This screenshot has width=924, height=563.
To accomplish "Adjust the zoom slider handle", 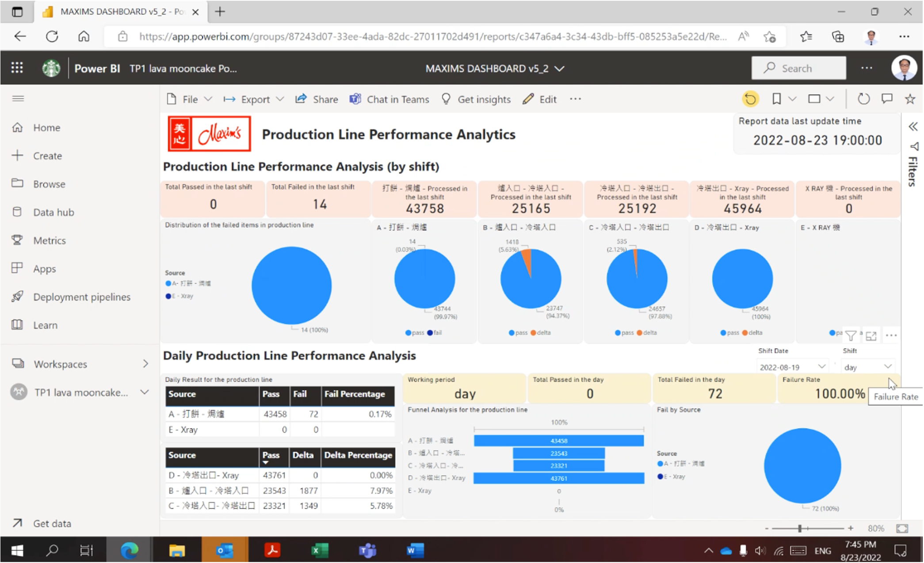I will [800, 529].
